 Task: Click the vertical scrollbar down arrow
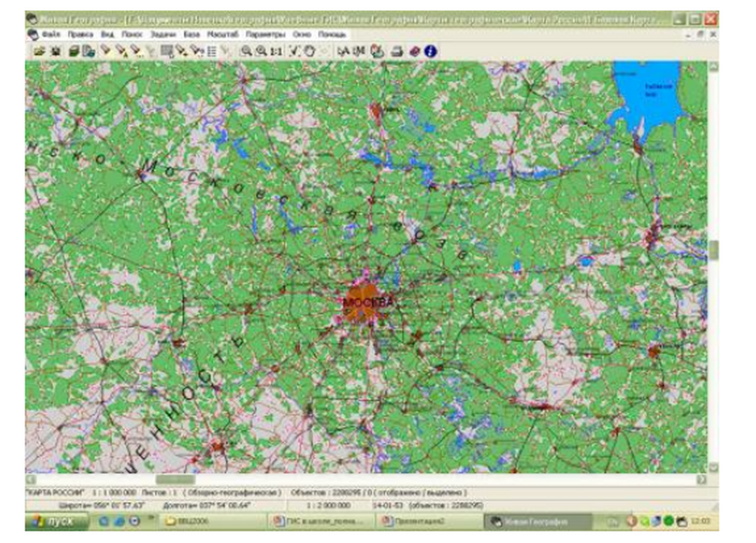713,467
